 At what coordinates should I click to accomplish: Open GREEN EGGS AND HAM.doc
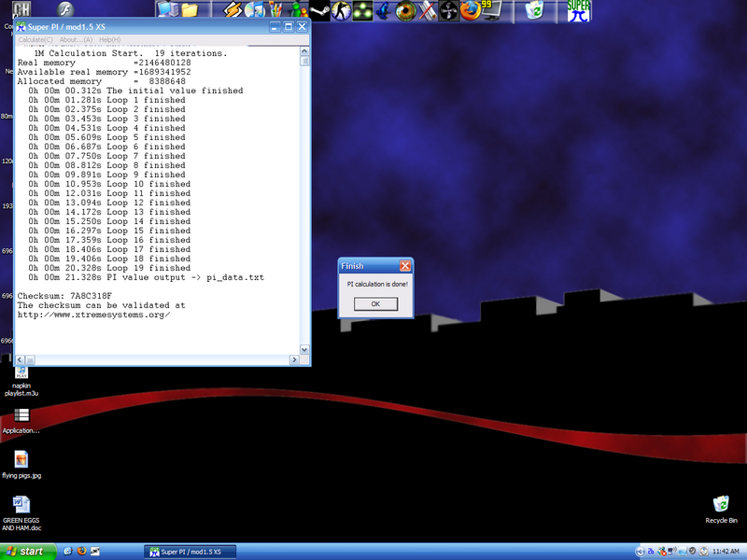click(21, 513)
